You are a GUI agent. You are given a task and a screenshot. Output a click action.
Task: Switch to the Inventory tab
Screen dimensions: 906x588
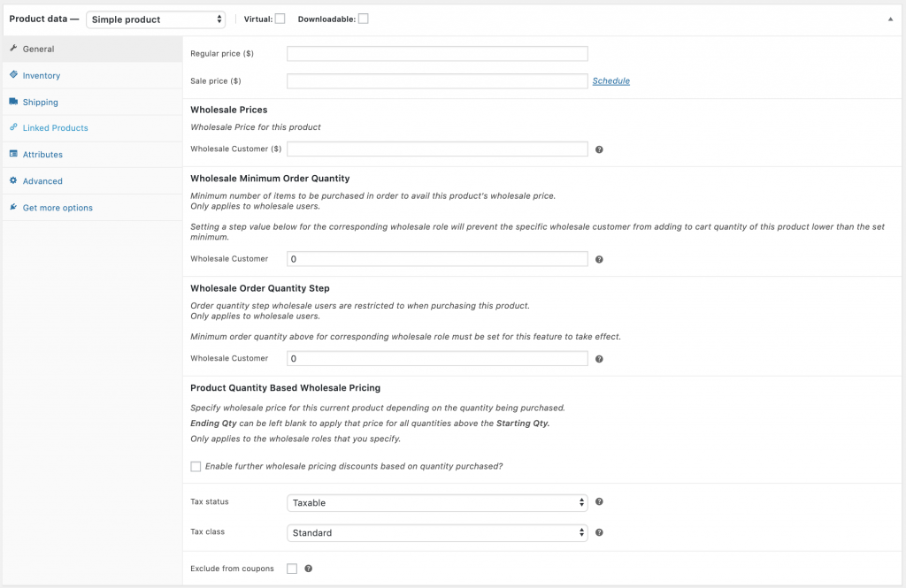tap(92, 76)
